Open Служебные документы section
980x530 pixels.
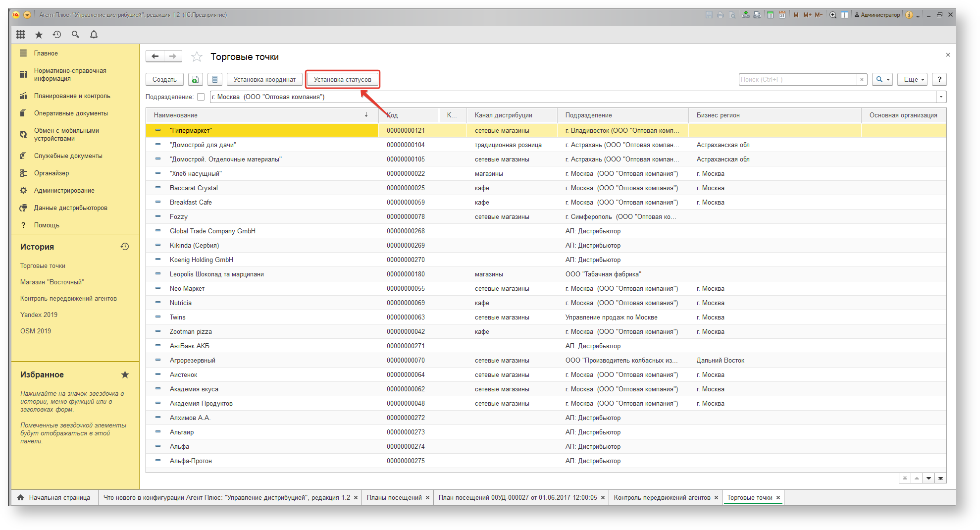[x=75, y=156]
